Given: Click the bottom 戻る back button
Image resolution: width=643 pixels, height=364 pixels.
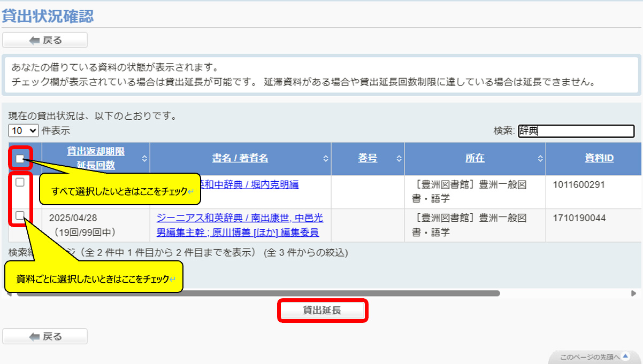Looking at the screenshot, I should (x=45, y=336).
